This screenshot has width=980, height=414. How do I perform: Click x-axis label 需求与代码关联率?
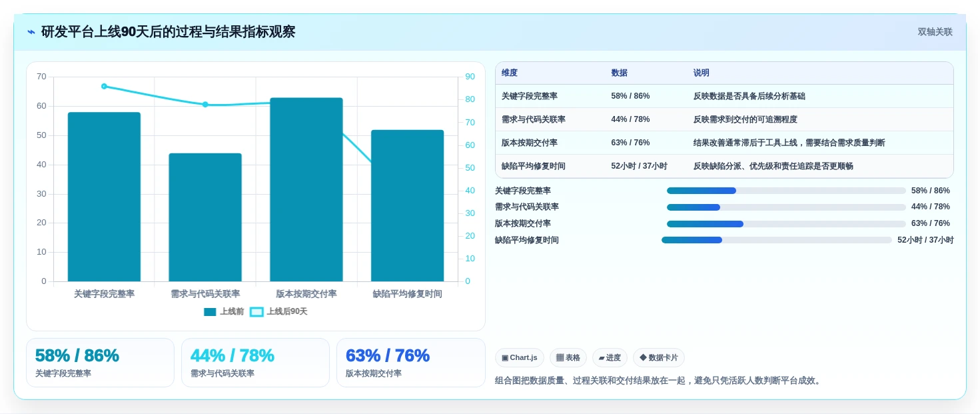click(205, 294)
